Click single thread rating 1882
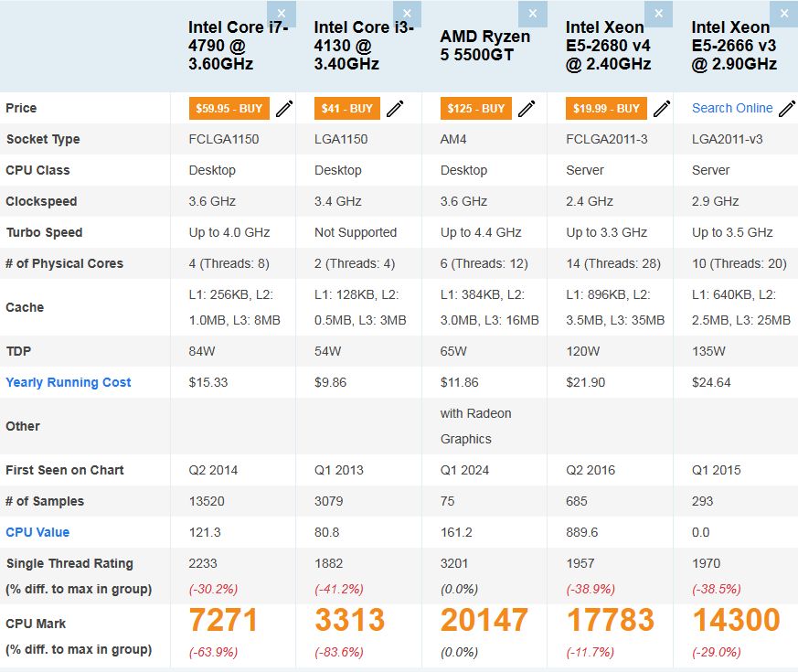The image size is (798, 672). coord(329,563)
